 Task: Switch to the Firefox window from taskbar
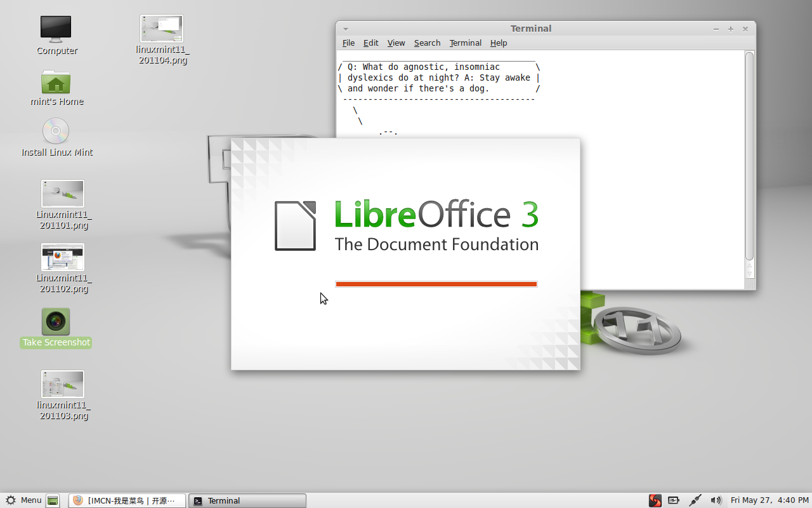point(127,500)
